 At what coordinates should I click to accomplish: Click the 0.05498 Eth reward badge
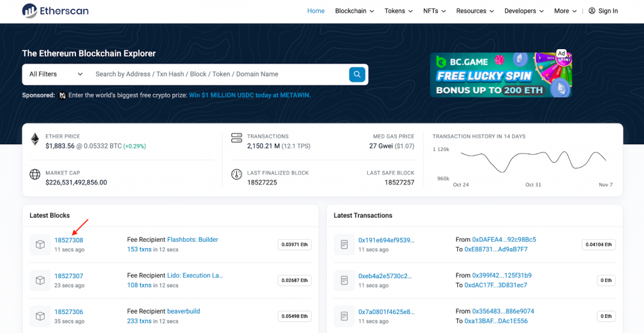coord(294,316)
